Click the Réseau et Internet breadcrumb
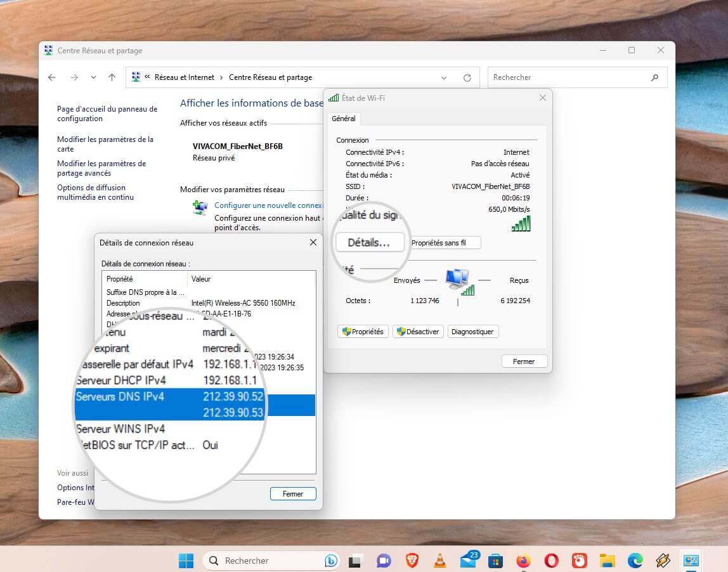 (185, 77)
